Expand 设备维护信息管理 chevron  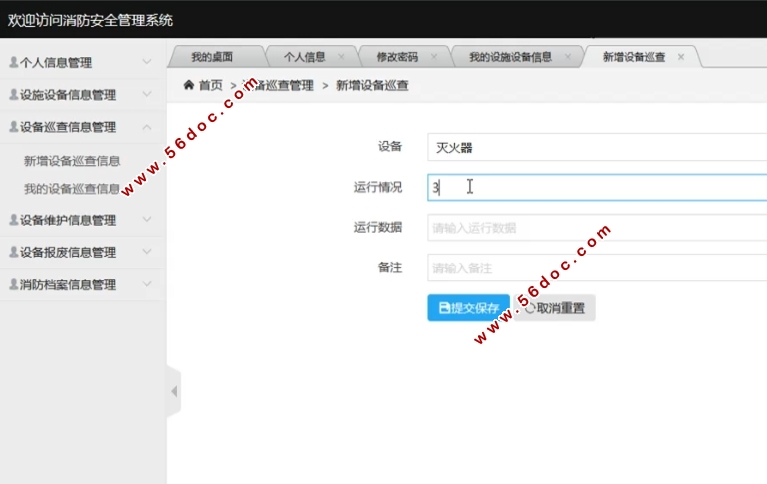pos(147,219)
